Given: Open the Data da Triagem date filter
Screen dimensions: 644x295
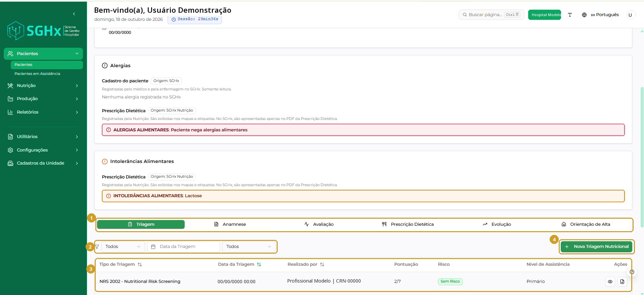Looking at the screenshot, I should 184,247.
